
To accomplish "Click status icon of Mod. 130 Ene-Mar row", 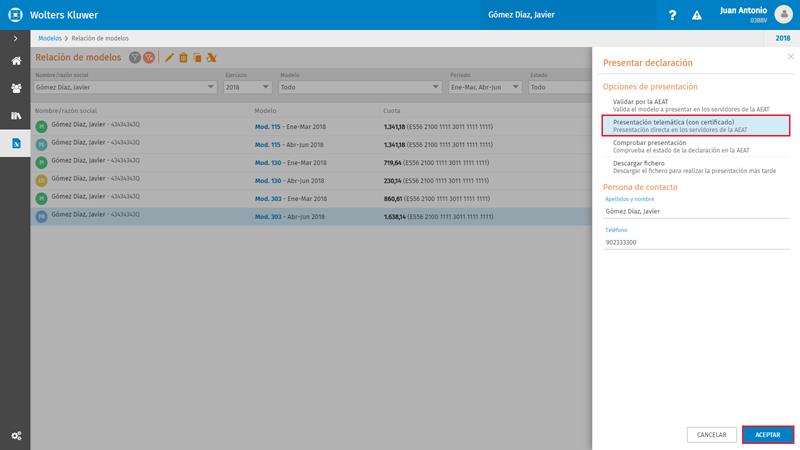I will [41, 162].
